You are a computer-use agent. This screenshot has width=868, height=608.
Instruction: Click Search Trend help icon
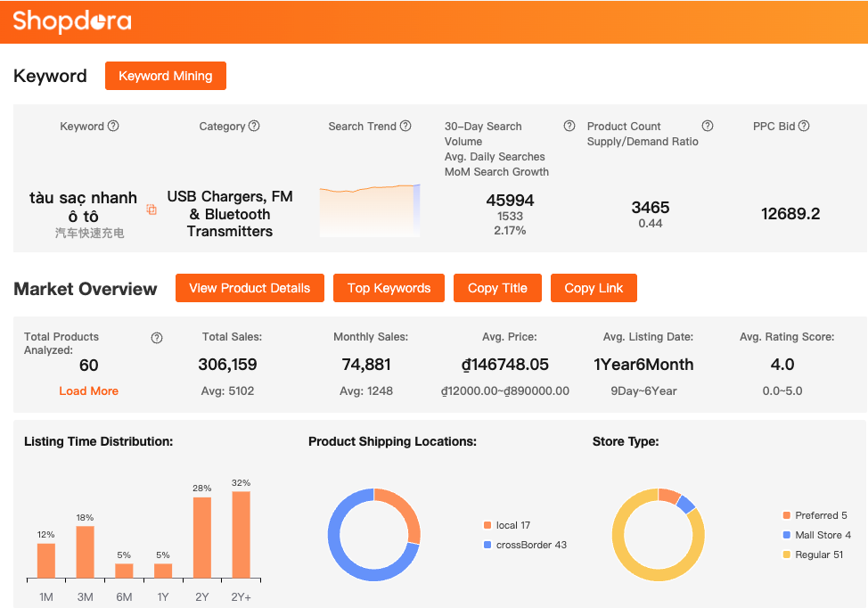tap(405, 126)
